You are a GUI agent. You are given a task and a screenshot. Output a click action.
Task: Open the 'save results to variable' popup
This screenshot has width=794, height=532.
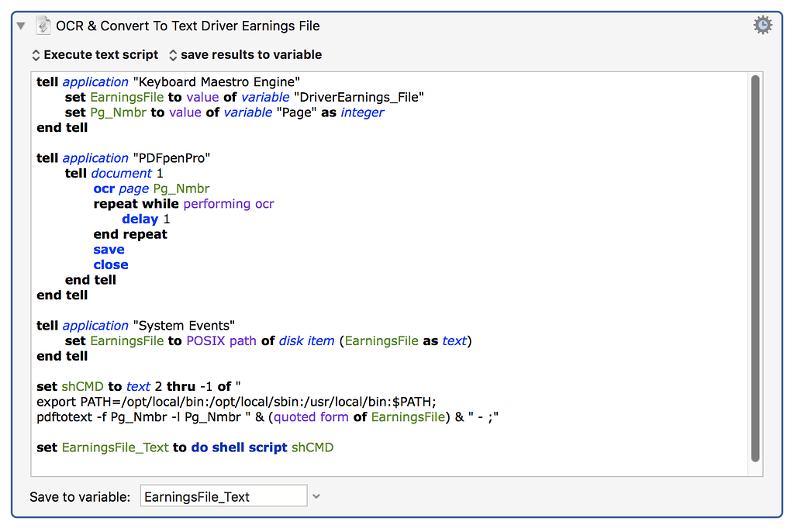[x=245, y=55]
